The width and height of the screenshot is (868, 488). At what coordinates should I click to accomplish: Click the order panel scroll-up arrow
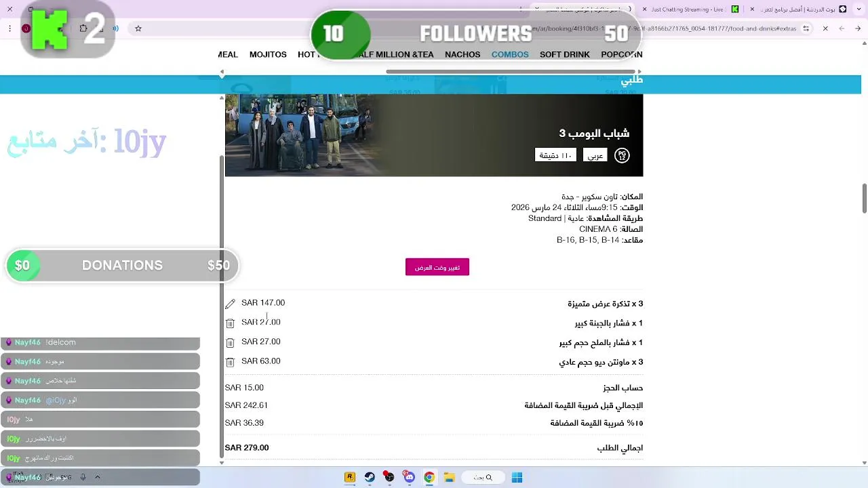[x=222, y=98]
